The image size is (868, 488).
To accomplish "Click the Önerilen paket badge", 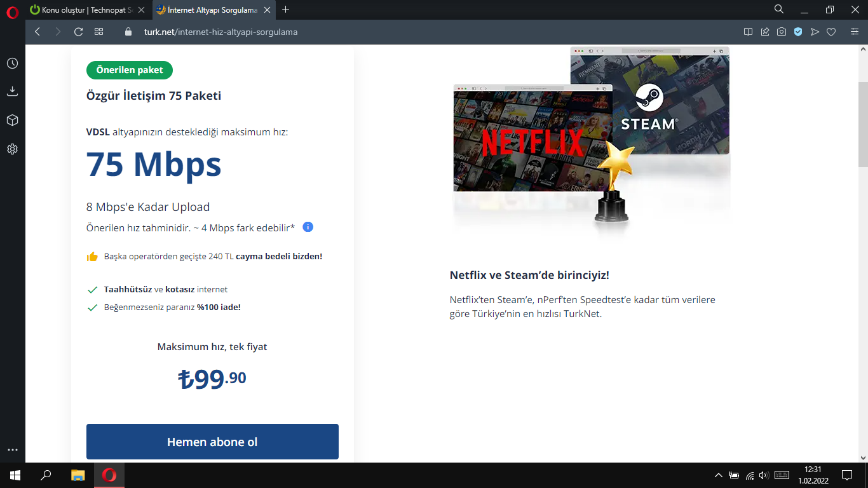I will pyautogui.click(x=130, y=70).
